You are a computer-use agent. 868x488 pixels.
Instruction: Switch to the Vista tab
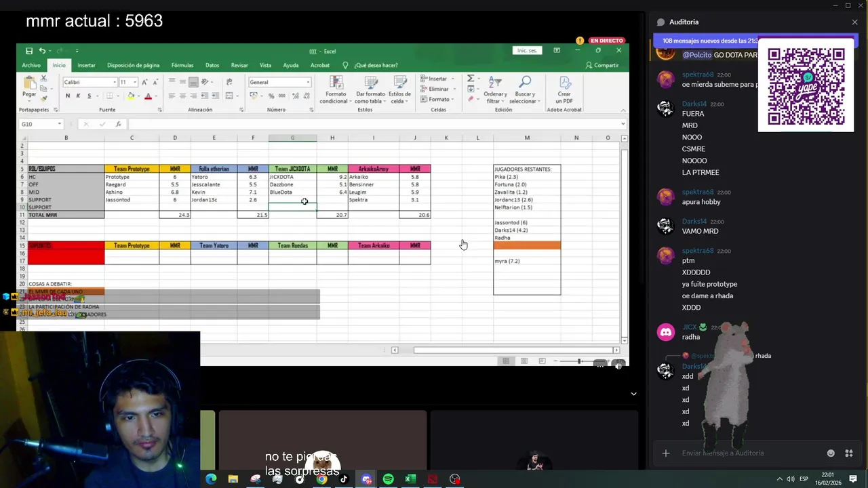pos(265,65)
